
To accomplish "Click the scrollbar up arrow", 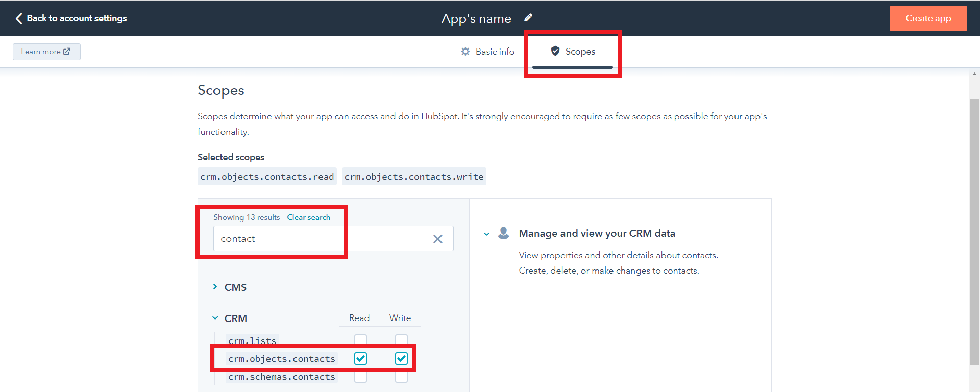I will (x=974, y=74).
